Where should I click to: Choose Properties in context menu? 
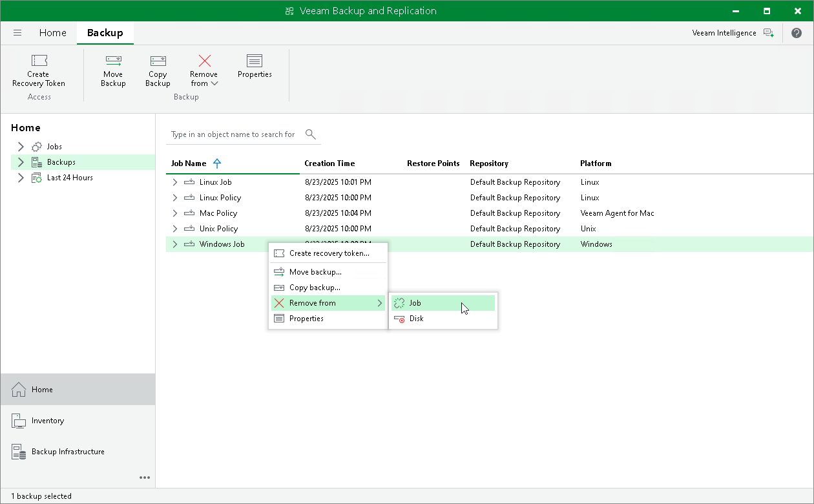328,319
